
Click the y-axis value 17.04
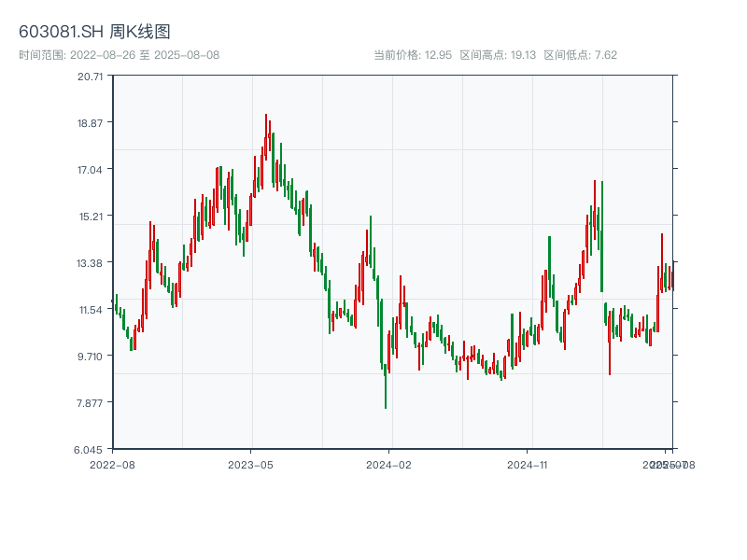click(x=90, y=170)
